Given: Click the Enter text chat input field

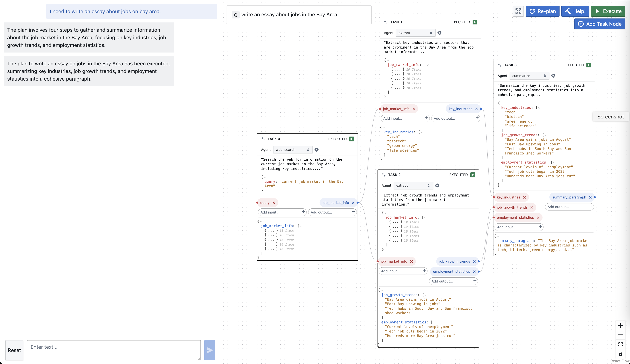Looking at the screenshot, I should [114, 350].
